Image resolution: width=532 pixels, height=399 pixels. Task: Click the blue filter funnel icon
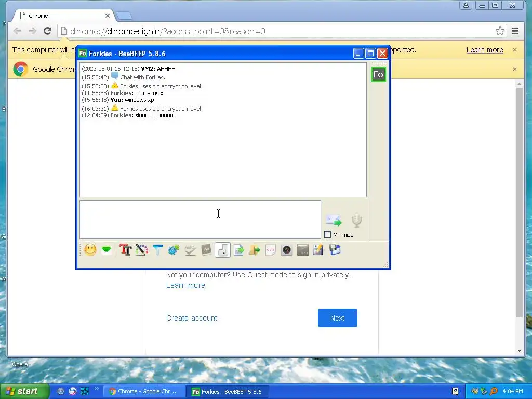pyautogui.click(x=158, y=250)
